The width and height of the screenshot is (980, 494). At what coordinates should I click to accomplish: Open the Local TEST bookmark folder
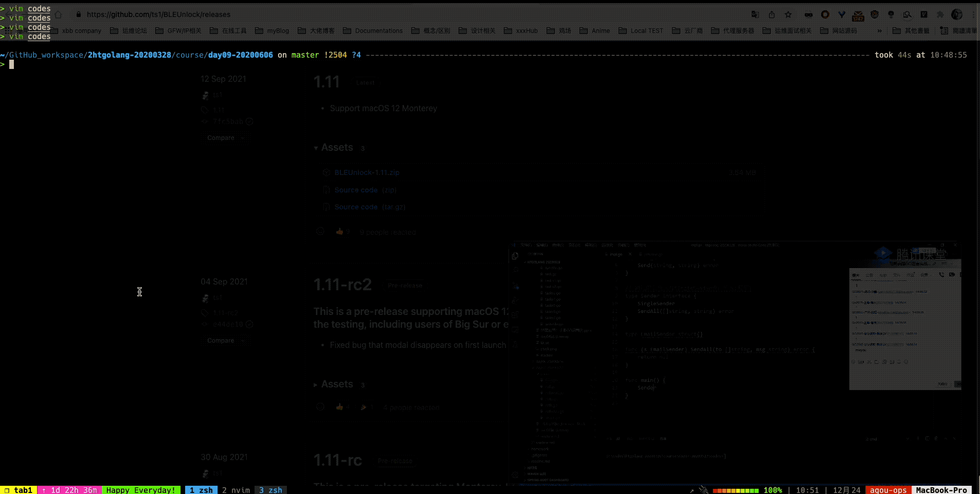click(x=641, y=31)
